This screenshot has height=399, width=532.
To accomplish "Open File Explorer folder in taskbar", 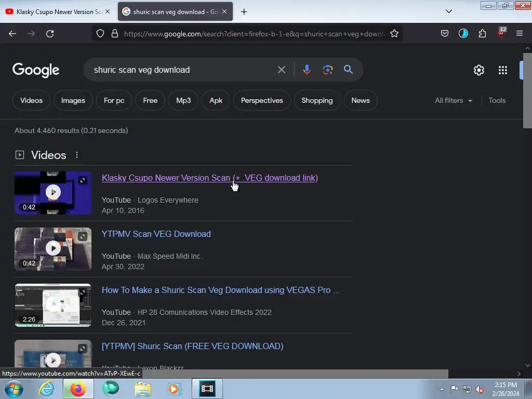I will click(x=143, y=389).
